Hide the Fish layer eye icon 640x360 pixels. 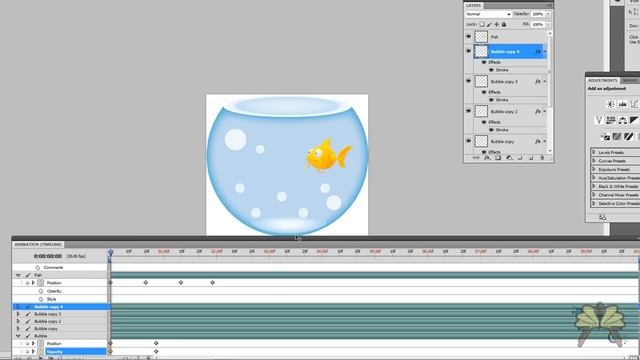pos(469,37)
